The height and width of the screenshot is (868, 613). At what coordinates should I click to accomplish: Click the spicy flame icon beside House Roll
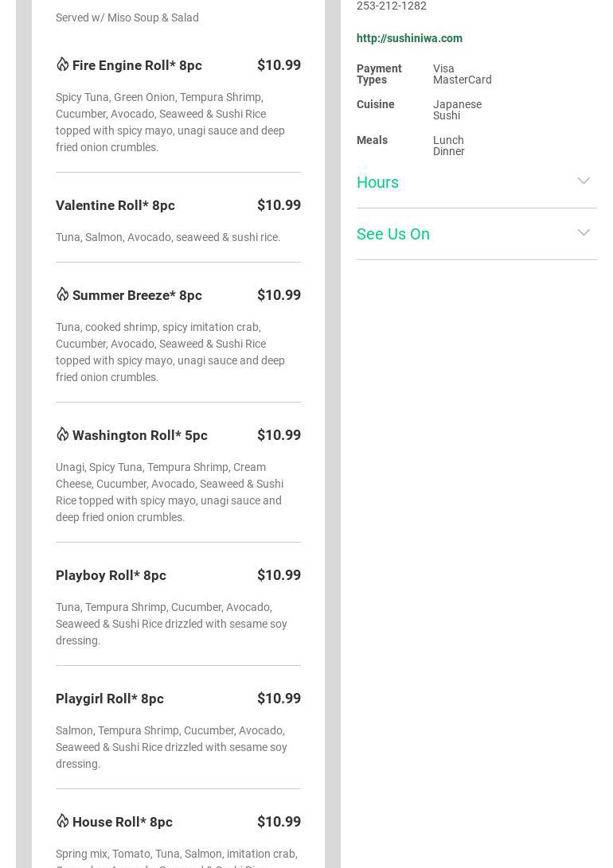[x=63, y=821]
